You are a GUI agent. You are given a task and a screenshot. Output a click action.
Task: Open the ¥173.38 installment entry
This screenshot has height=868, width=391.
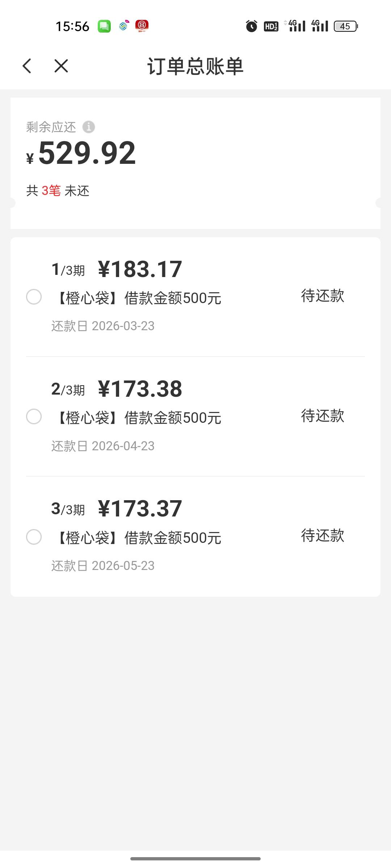140,389
